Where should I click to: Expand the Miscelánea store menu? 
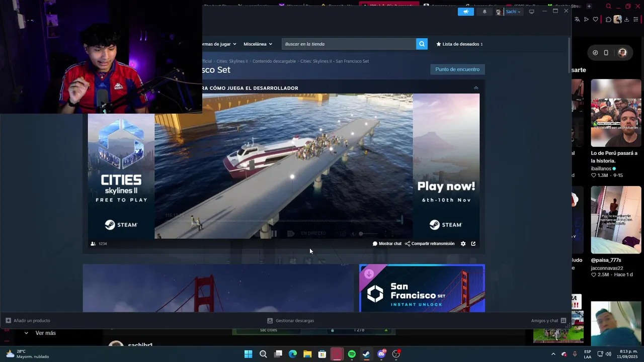tap(258, 44)
